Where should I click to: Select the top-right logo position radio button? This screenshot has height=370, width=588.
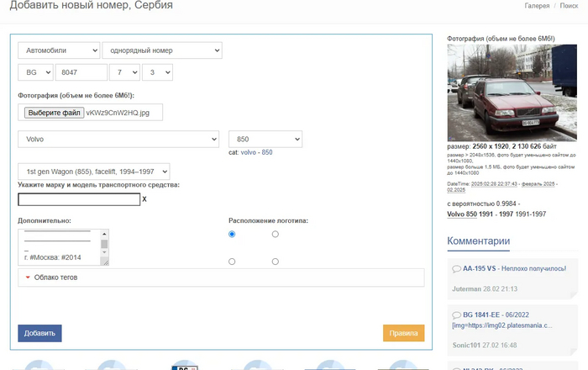coord(276,235)
